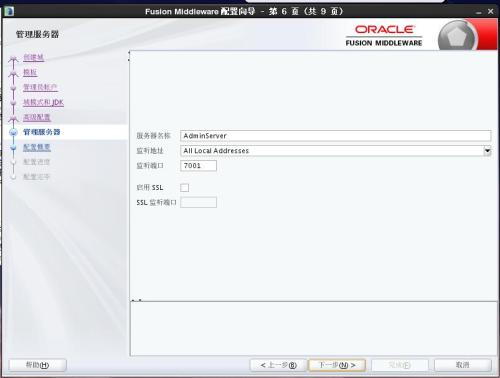Cancel the wizard with 取消 button
Image resolution: width=500 pixels, height=378 pixels.
(463, 365)
